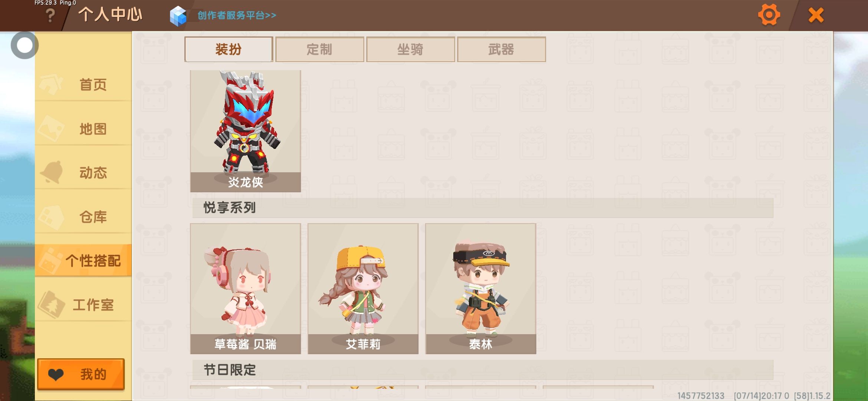Viewport: 868px width, 401px height.
Task: Click the 我的 heart button
Action: click(x=81, y=374)
